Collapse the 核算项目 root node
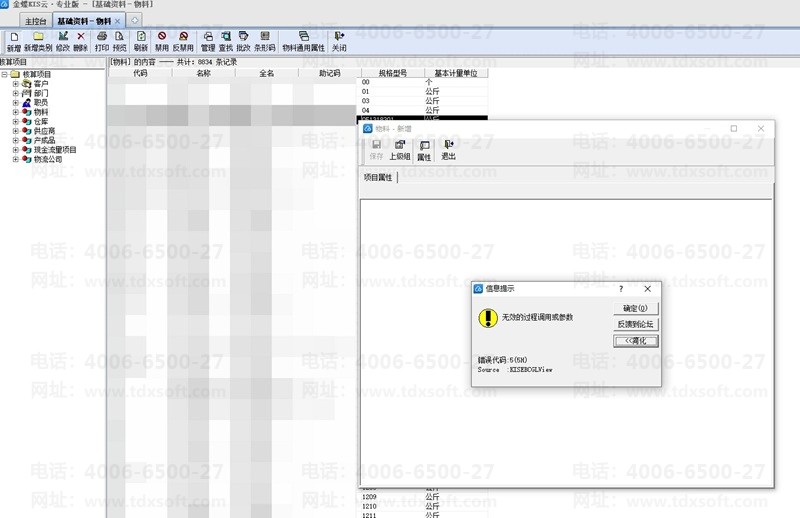This screenshot has height=518, width=800. tap(5, 75)
